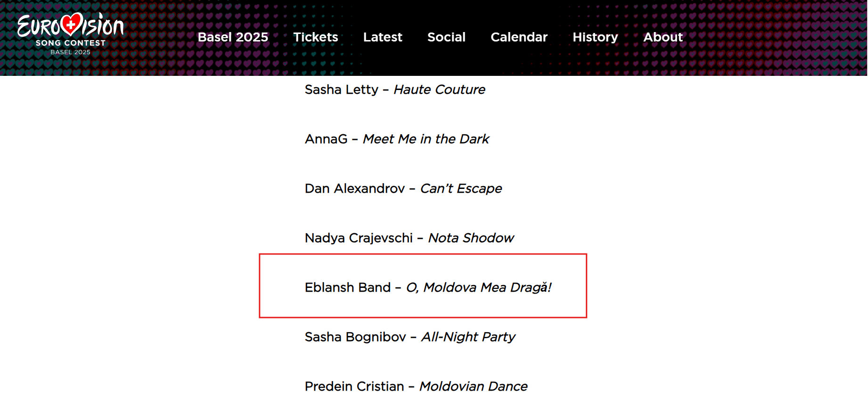
Task: Open the About menu item
Action: (663, 37)
